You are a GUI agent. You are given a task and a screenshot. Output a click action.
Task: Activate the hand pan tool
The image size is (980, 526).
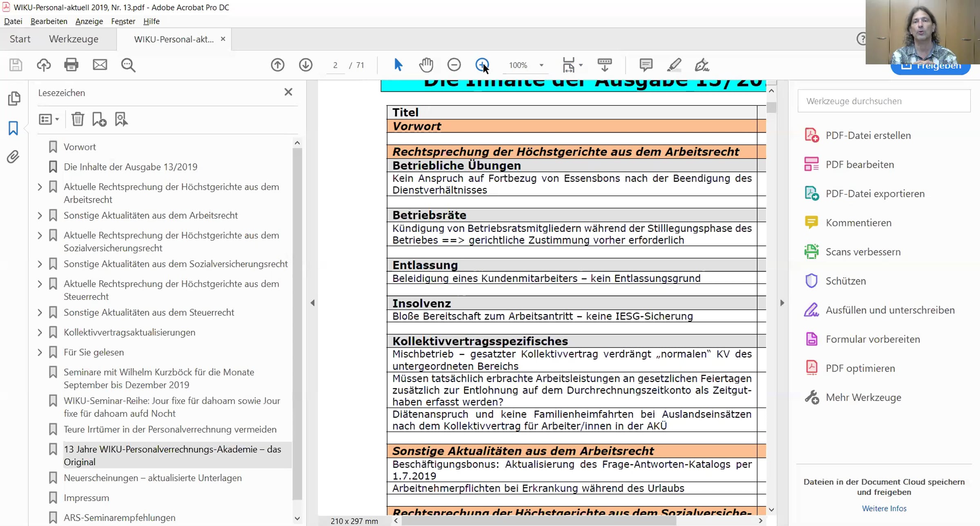pos(426,65)
